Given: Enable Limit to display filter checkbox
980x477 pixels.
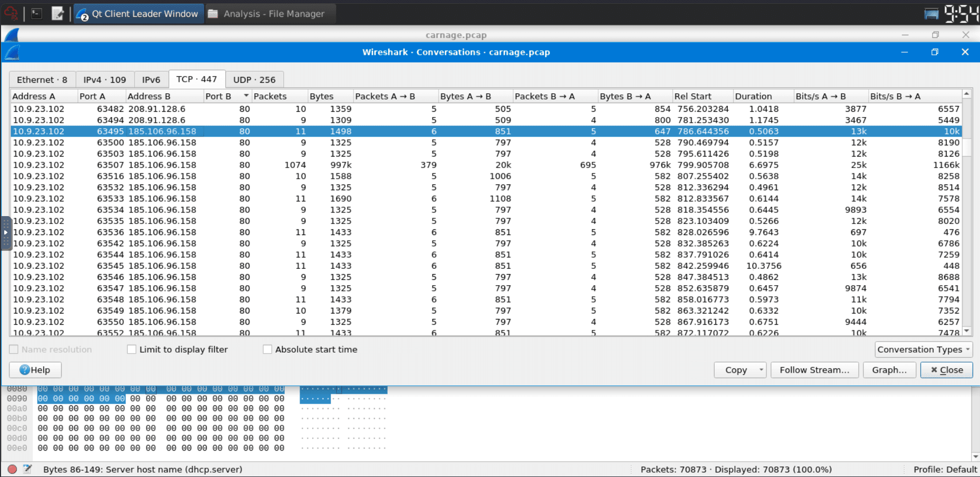Looking at the screenshot, I should (x=132, y=349).
